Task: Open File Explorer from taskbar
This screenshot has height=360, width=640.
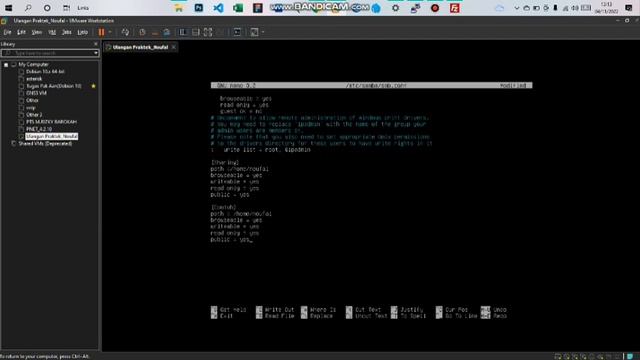Action: click(x=179, y=8)
